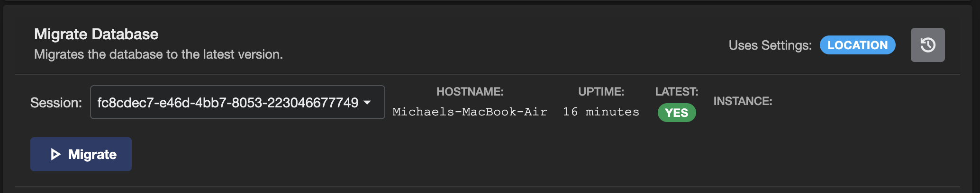Screen dimensions: 980x193
Task: Click the green YES latest badge
Action: pos(677,113)
